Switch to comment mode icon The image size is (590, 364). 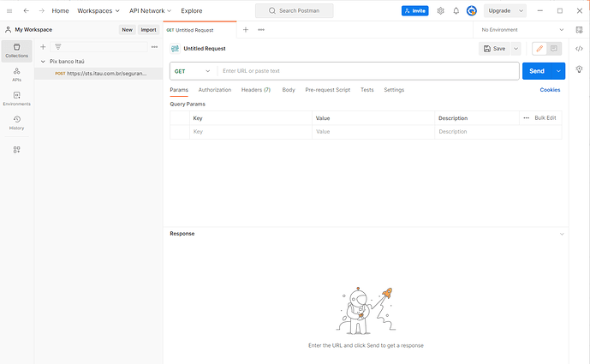coord(554,49)
